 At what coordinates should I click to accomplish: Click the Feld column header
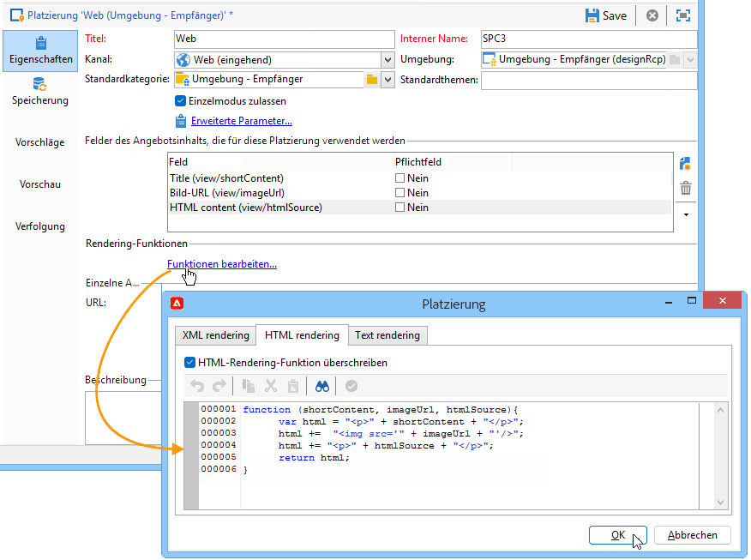click(x=280, y=162)
